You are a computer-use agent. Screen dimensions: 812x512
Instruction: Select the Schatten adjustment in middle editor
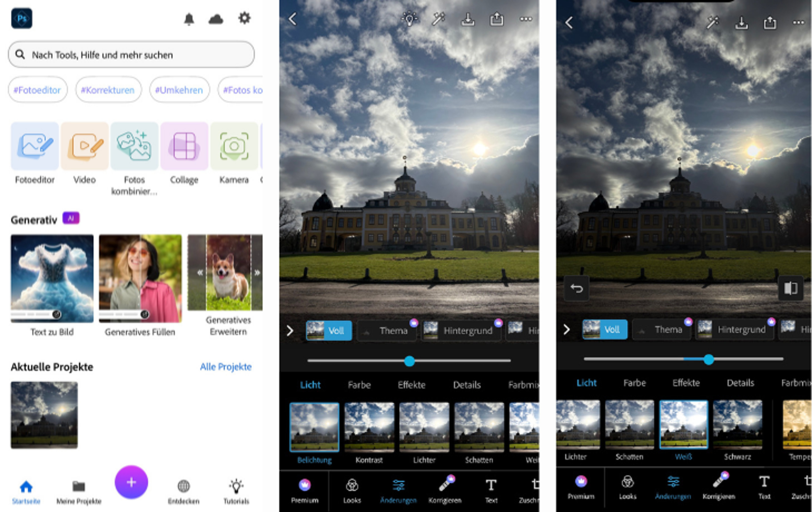coord(479,434)
